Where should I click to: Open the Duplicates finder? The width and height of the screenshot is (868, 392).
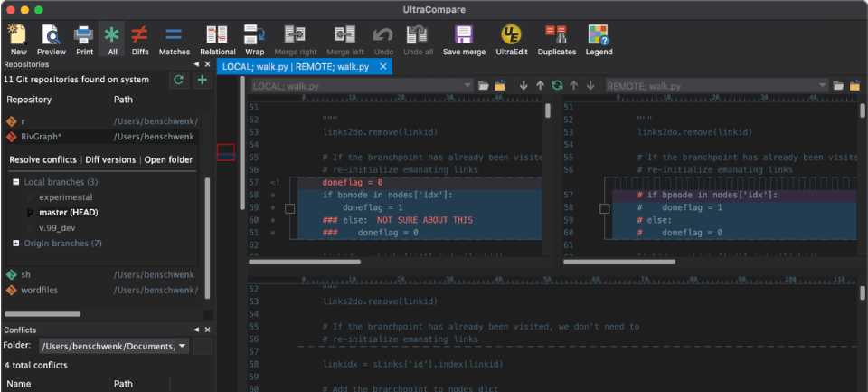pyautogui.click(x=557, y=40)
